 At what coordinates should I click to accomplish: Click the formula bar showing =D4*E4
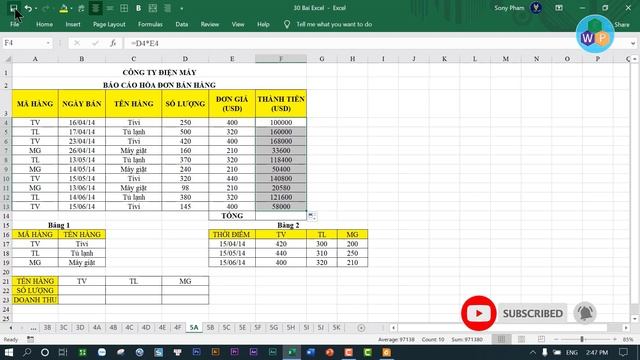tap(376, 43)
